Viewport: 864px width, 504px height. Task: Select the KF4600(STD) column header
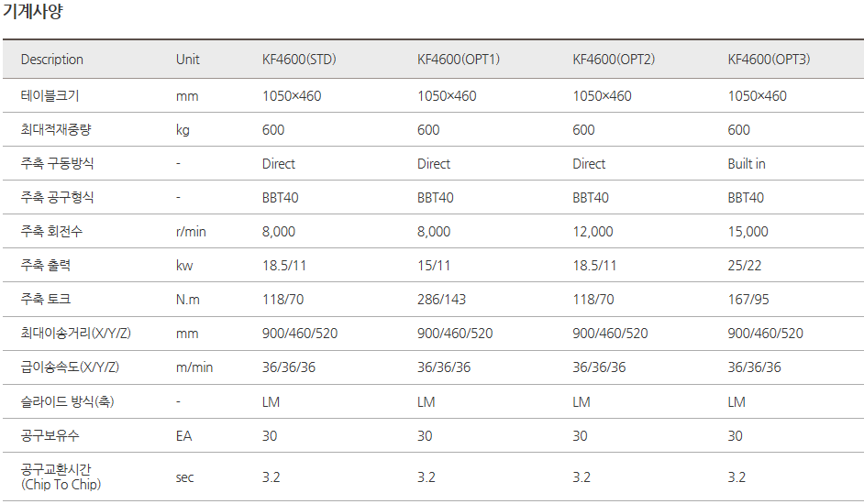coord(299,60)
